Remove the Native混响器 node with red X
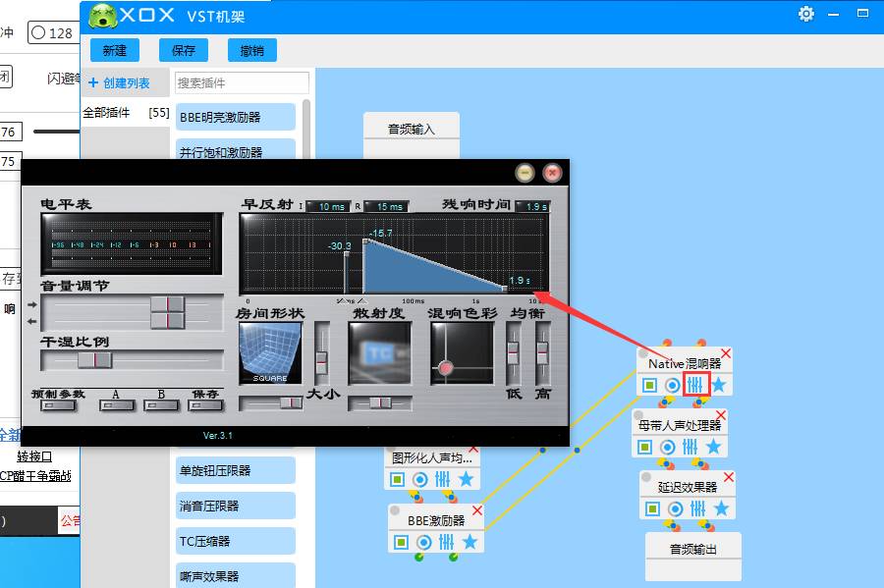Viewport: 884px width, 588px height. (x=726, y=353)
